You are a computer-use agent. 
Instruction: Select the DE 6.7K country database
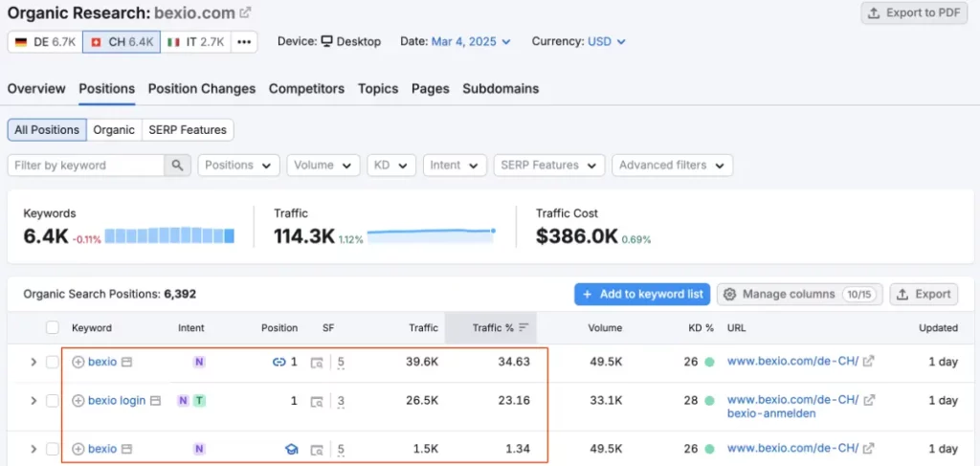45,42
